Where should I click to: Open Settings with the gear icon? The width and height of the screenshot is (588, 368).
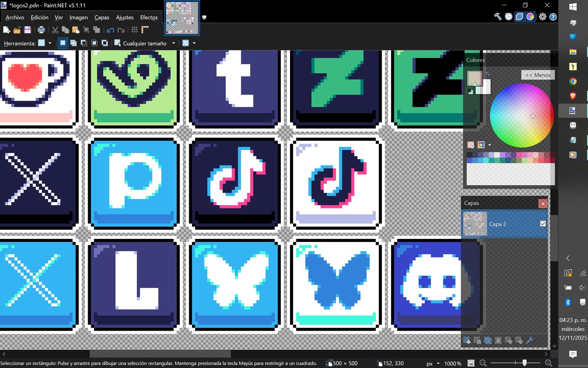coord(542,17)
